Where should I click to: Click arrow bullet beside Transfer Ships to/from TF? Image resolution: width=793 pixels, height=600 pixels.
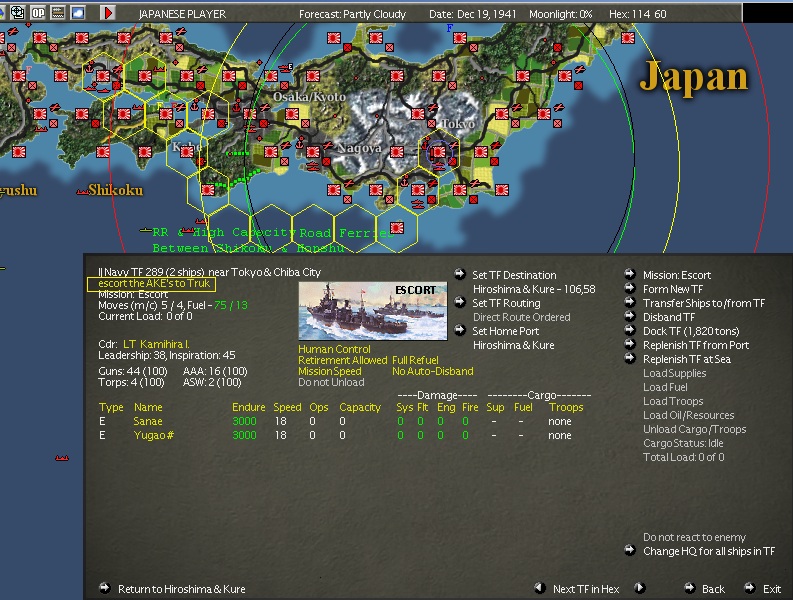click(x=630, y=302)
